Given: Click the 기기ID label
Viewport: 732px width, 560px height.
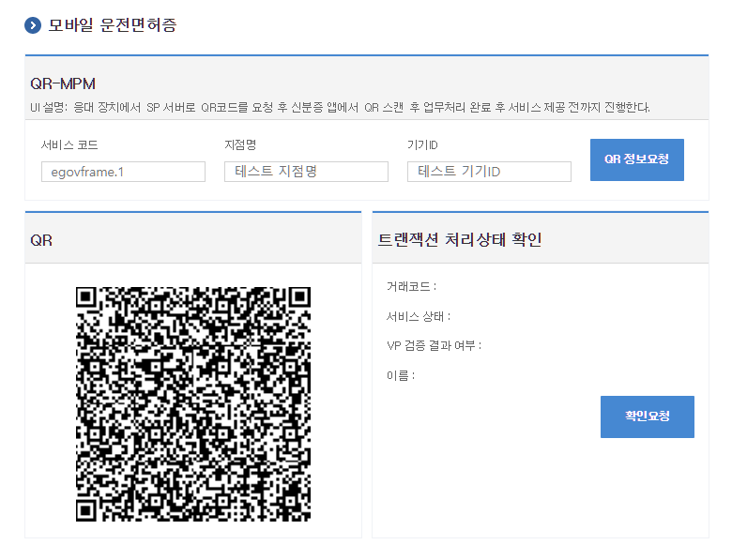Looking at the screenshot, I should pos(422,144).
